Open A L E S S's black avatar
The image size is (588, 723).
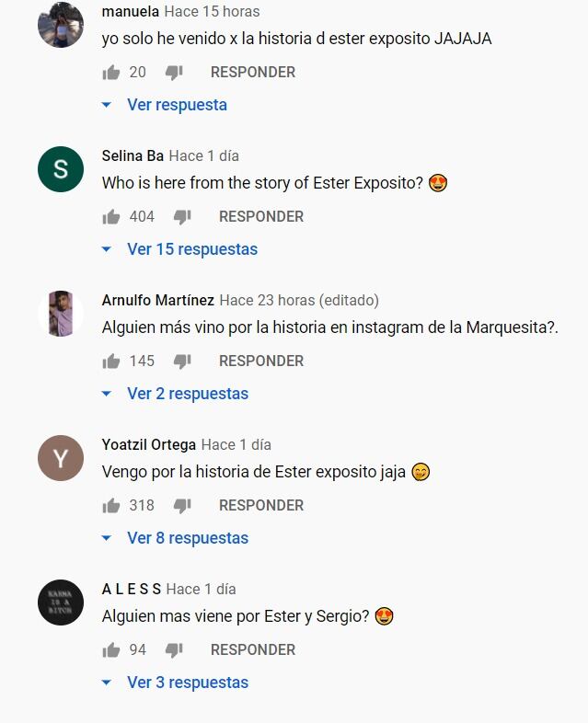point(61,602)
